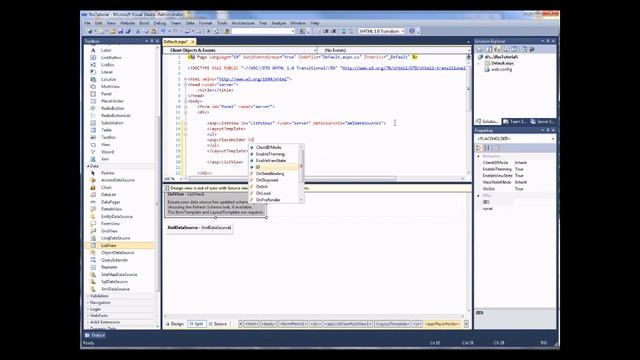Select the PlaceHolder control in the Toolbox
The width and height of the screenshot is (640, 360).
[112, 101]
